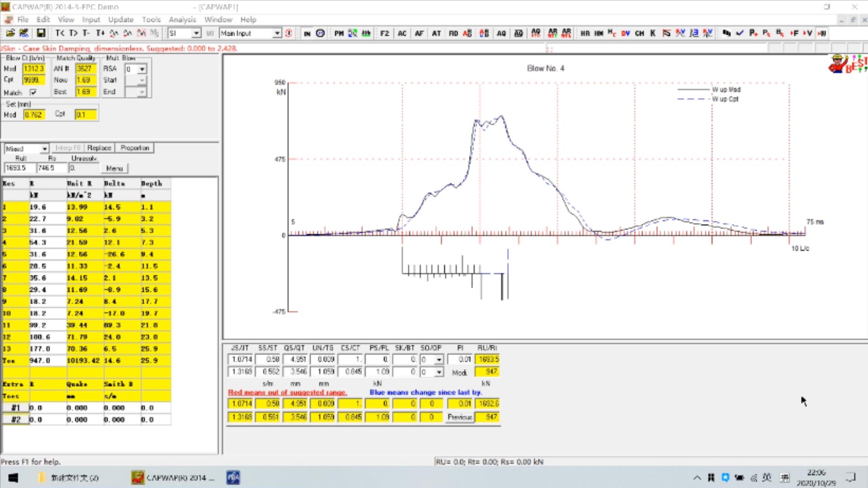Expand the second SQ/OP dropdown
The image size is (868, 488).
(438, 372)
